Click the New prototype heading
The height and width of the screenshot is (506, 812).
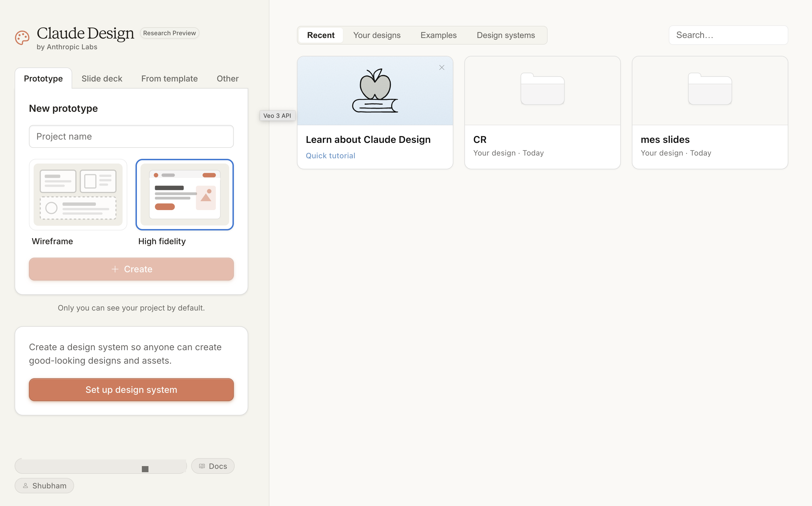[63, 108]
